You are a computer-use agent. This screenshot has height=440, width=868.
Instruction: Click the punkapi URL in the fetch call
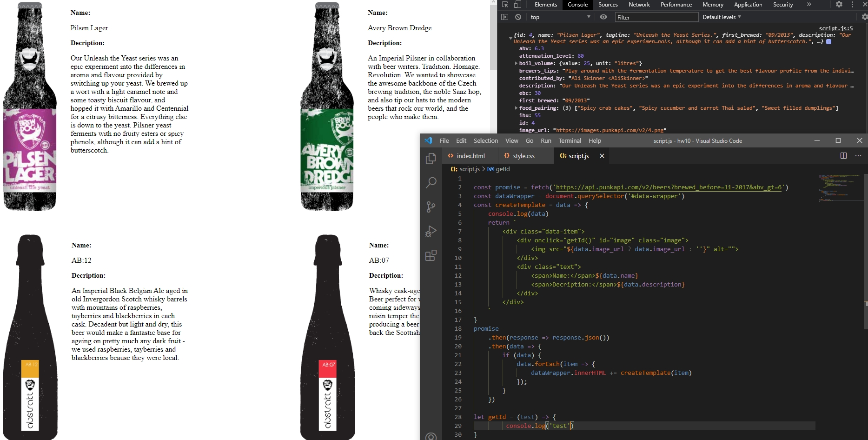[669, 187]
